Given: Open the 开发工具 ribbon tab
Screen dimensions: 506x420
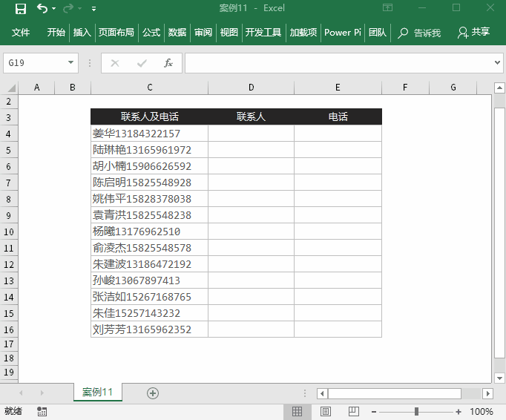Looking at the screenshot, I should click(x=263, y=33).
